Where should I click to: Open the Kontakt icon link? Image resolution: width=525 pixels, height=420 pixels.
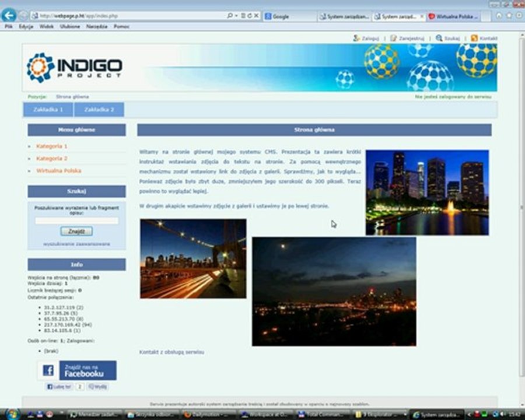[474, 38]
